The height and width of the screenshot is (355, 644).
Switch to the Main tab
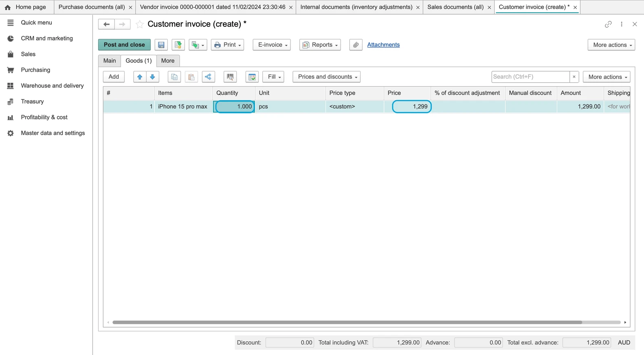coord(110,61)
